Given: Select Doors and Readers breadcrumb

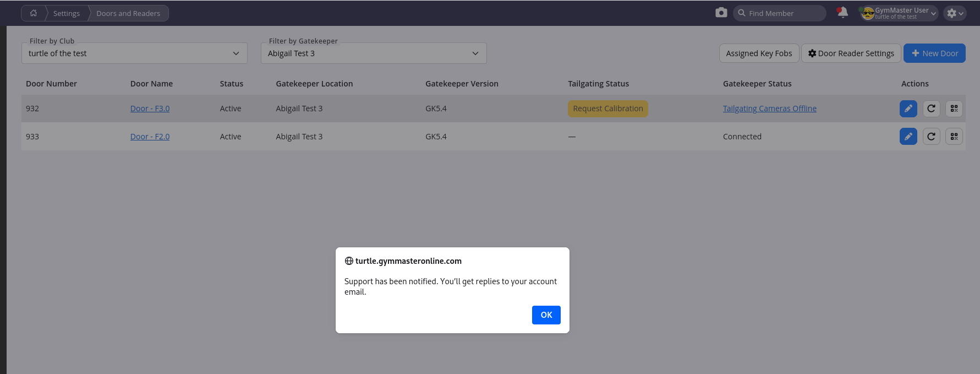Looking at the screenshot, I should [128, 13].
